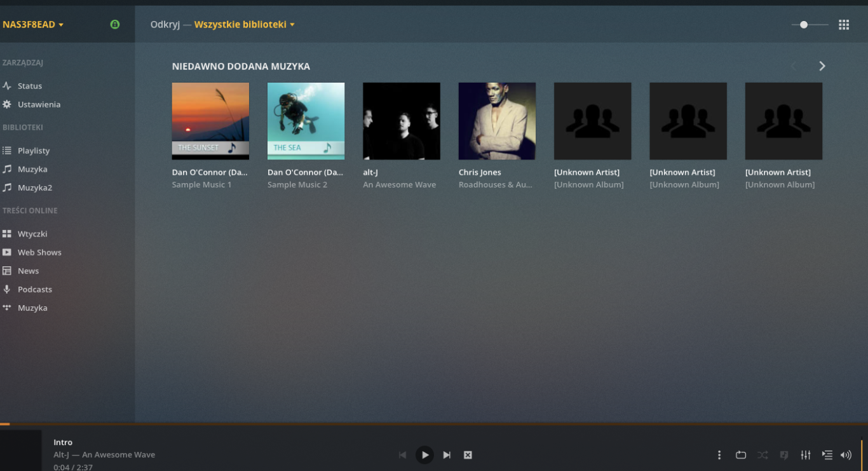The image size is (868, 471).
Task: Click the Intro track title in player
Action: (x=63, y=442)
